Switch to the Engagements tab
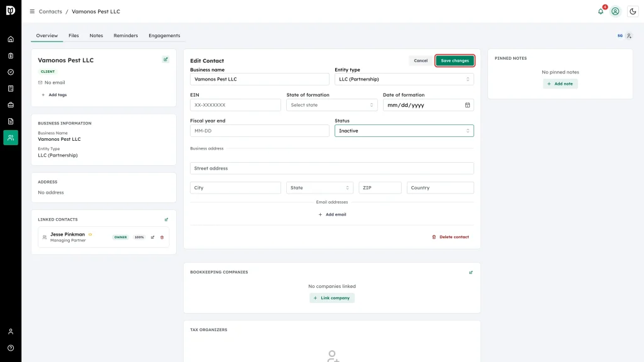 pyautogui.click(x=164, y=36)
